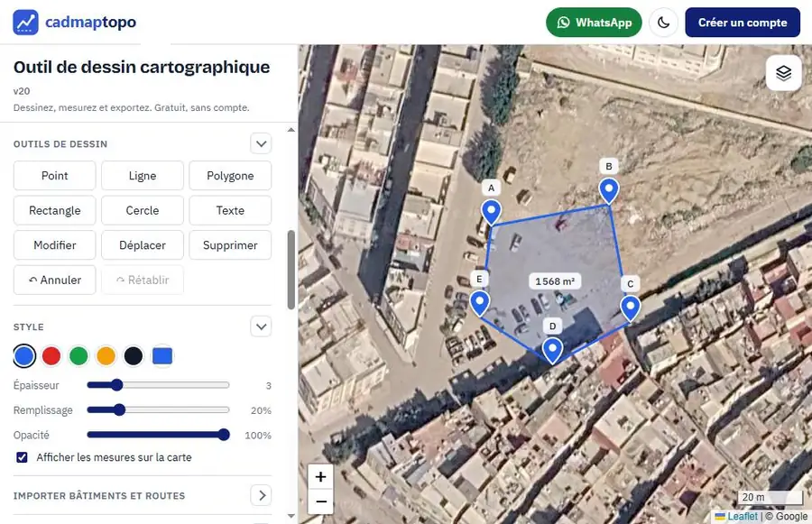The height and width of the screenshot is (524, 812).
Task: Expand Importer bâtiments et routes section
Action: click(x=261, y=495)
